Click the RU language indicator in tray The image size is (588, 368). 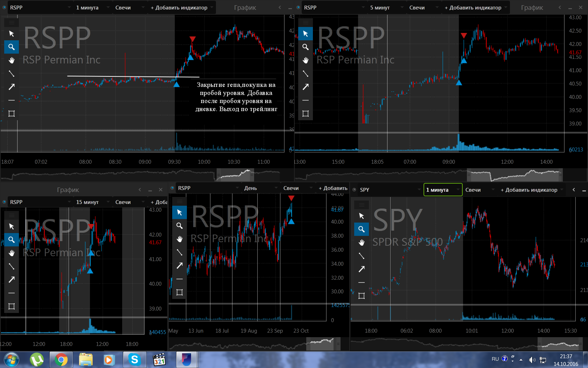click(495, 359)
